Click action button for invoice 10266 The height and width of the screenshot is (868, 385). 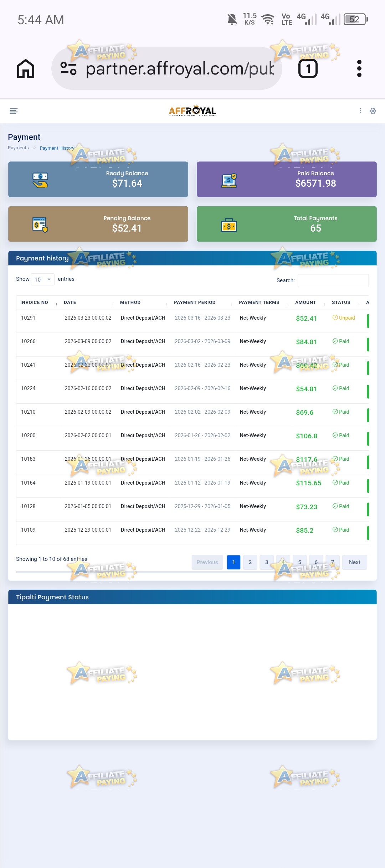click(x=368, y=344)
